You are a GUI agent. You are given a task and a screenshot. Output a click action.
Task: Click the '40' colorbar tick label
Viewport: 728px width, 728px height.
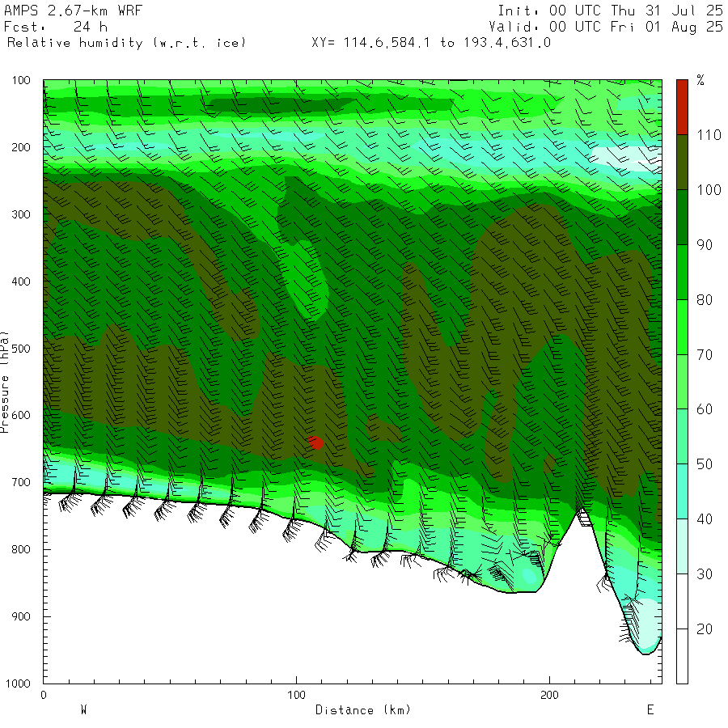pyautogui.click(x=705, y=519)
